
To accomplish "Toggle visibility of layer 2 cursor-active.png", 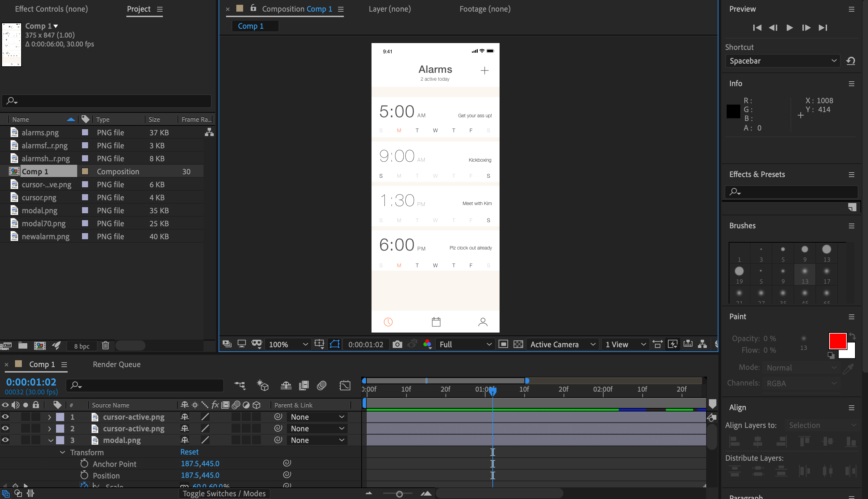I will (5, 428).
